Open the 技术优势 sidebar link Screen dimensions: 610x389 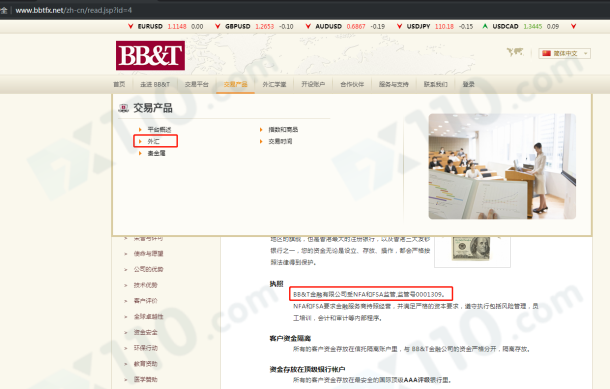click(145, 285)
